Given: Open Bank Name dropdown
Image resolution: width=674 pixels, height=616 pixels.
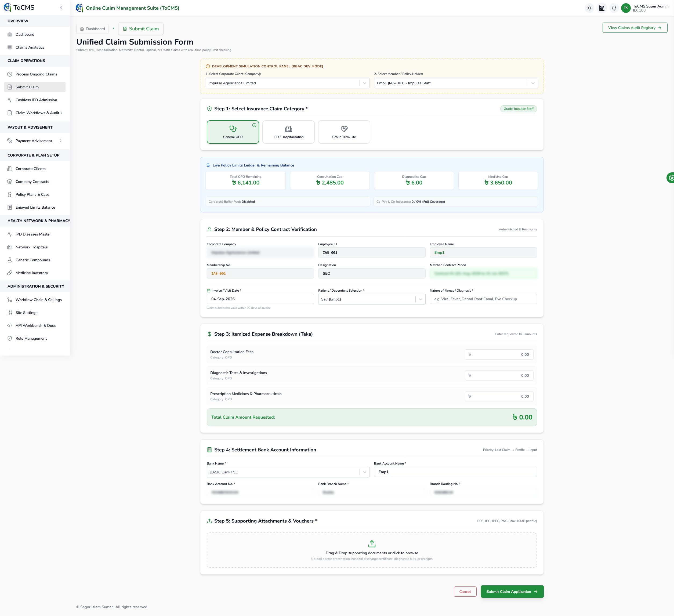Looking at the screenshot, I should [288, 472].
